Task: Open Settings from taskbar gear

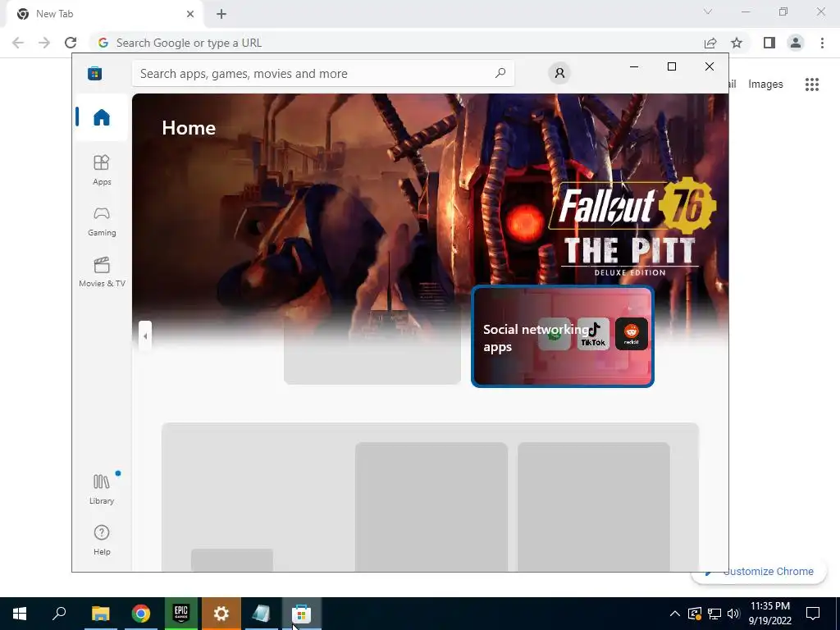Action: coord(221,614)
